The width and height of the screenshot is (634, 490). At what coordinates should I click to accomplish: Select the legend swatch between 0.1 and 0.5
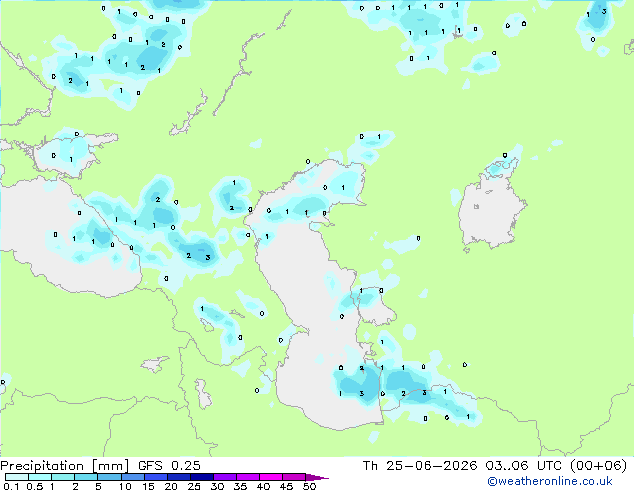pyautogui.click(x=17, y=477)
